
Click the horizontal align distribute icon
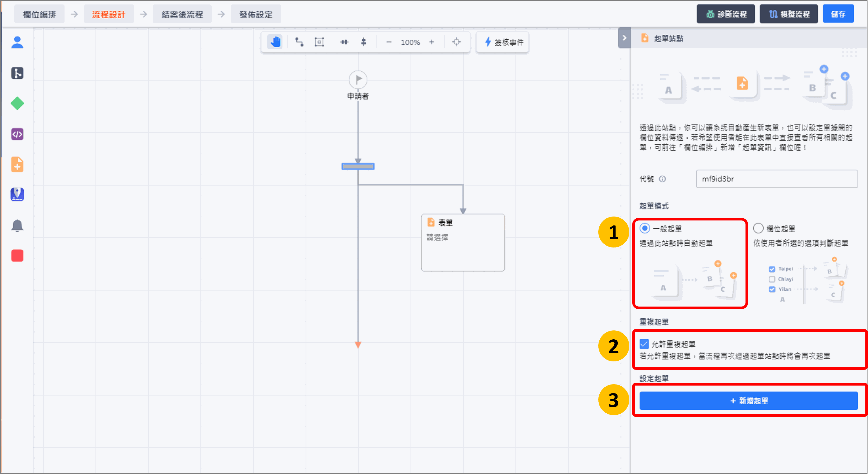(x=344, y=42)
